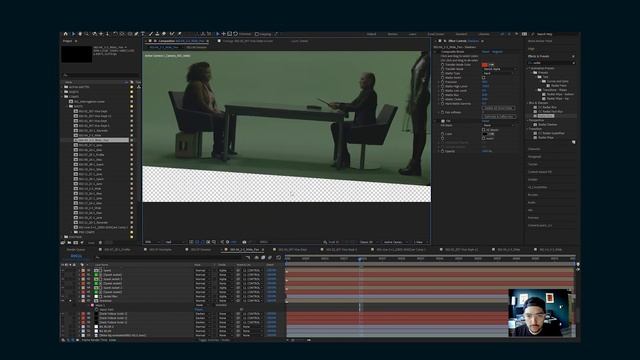This screenshot has height=360, width=640.
Task: Click the current timecode in timeline
Action: (76, 256)
